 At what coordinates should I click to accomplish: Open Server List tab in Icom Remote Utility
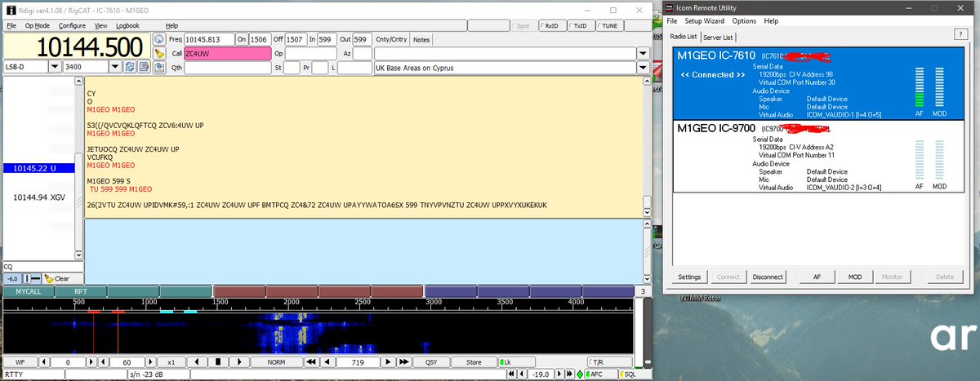point(719,37)
